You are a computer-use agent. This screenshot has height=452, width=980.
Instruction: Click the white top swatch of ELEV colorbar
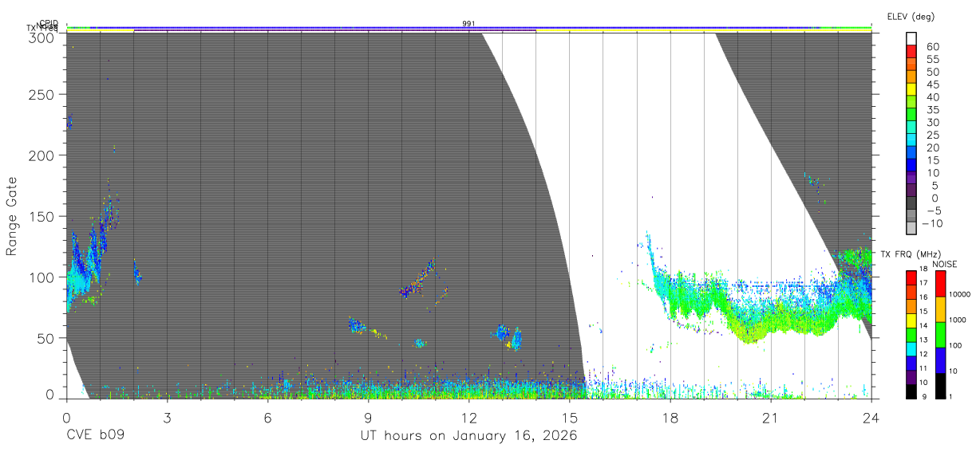click(911, 39)
